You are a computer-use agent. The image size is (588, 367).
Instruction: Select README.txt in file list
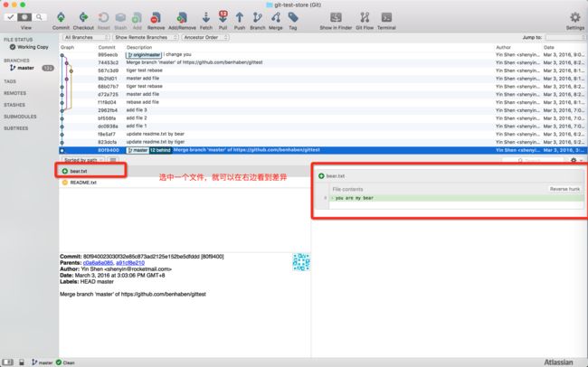click(x=185, y=183)
